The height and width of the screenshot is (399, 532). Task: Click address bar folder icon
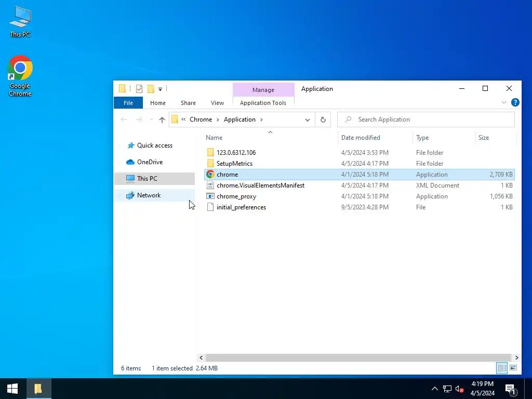[175, 119]
